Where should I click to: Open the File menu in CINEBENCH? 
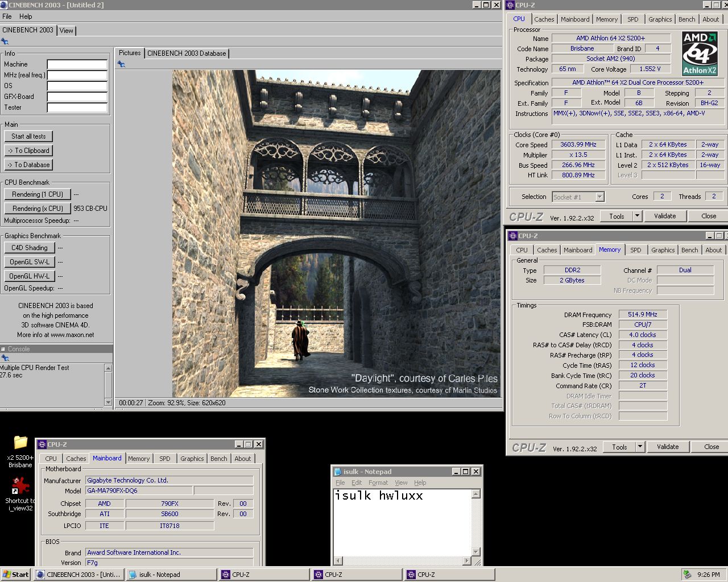tap(7, 16)
